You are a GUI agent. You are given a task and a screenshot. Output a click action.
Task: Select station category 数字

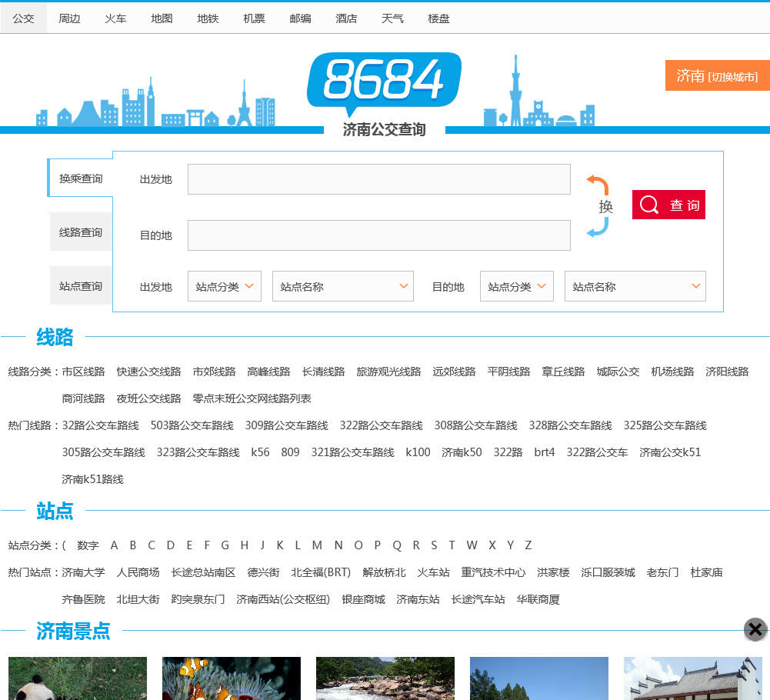pos(88,545)
